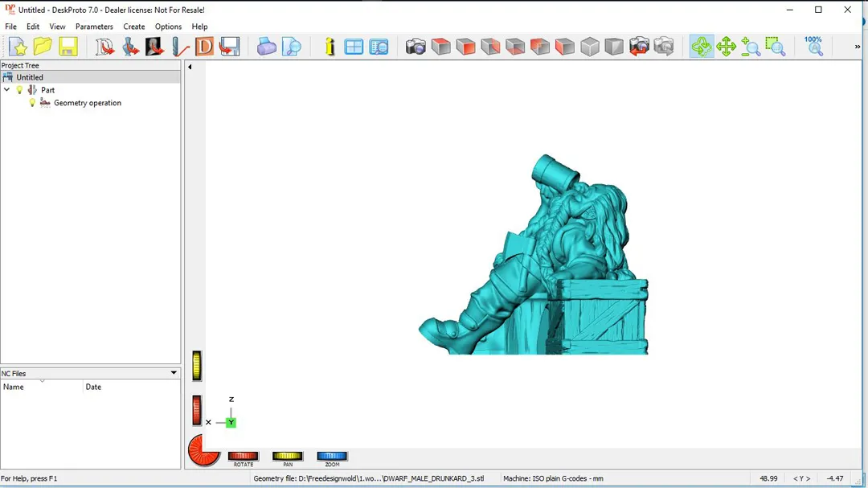868x488 pixels.
Task: Click the camera icon in the toolbar
Action: click(416, 47)
